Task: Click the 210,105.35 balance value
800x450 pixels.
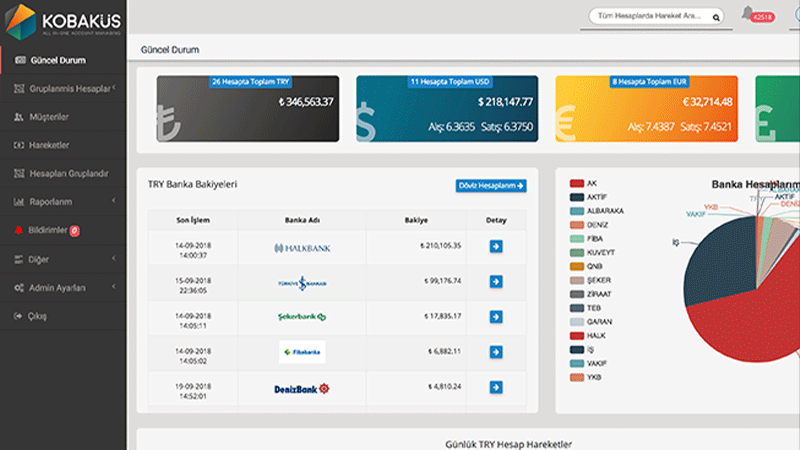Action: 441,246
